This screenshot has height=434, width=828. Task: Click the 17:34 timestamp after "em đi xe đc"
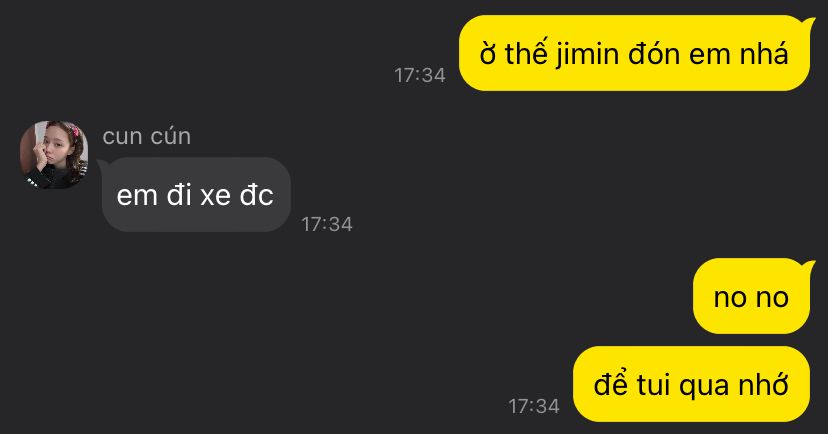point(327,224)
